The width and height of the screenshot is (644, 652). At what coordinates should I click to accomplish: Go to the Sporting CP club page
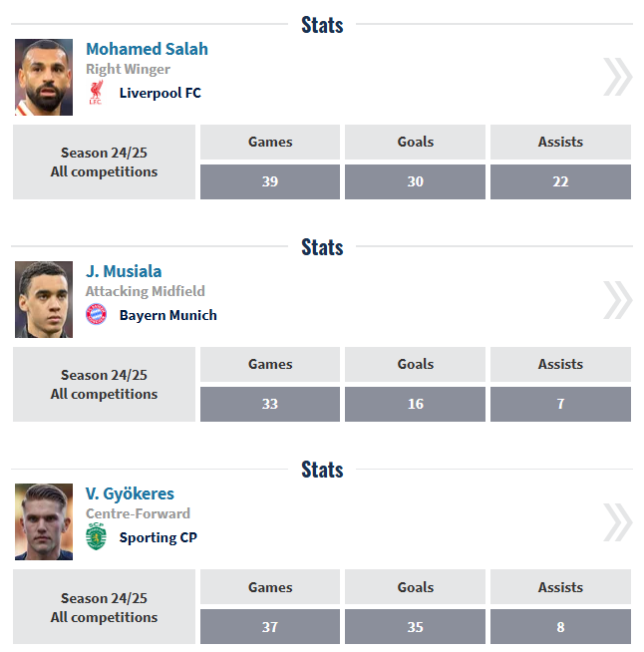pyautogui.click(x=158, y=537)
